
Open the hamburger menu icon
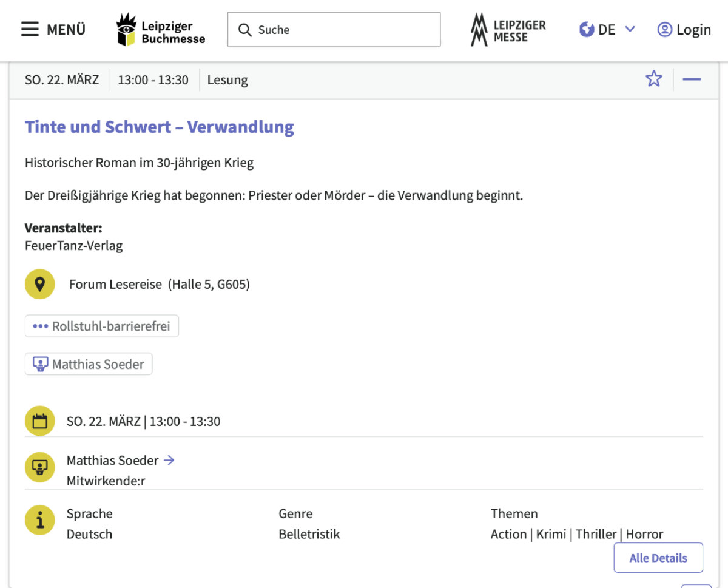(x=30, y=29)
